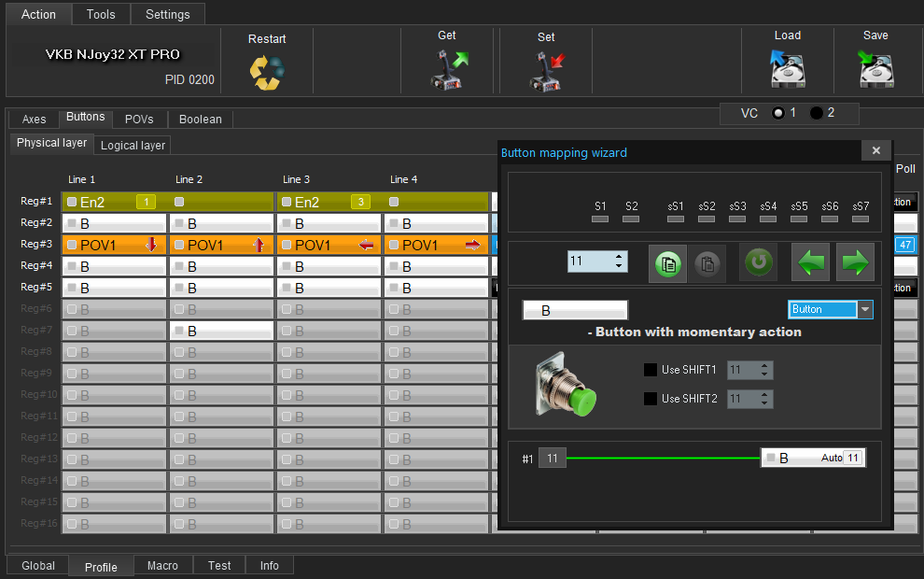Enable the Use SHIFT1 checkbox
Viewport: 924px width, 579px height.
pyautogui.click(x=651, y=370)
